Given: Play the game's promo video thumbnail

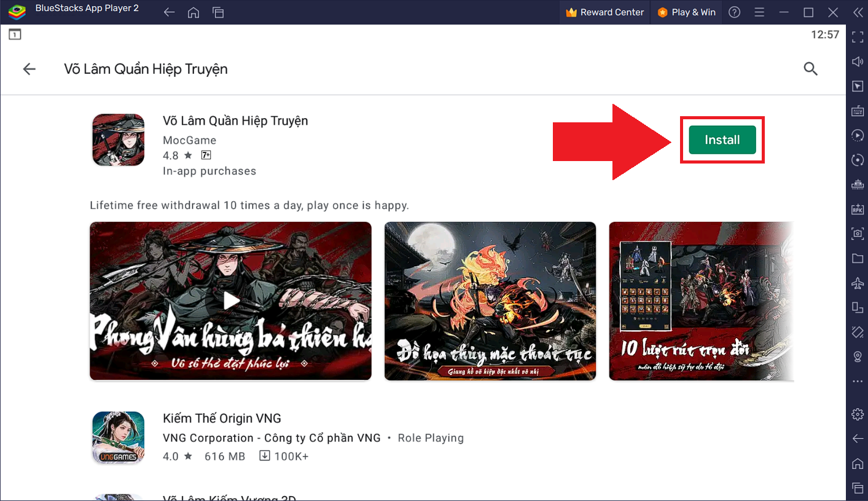Looking at the screenshot, I should point(230,301).
